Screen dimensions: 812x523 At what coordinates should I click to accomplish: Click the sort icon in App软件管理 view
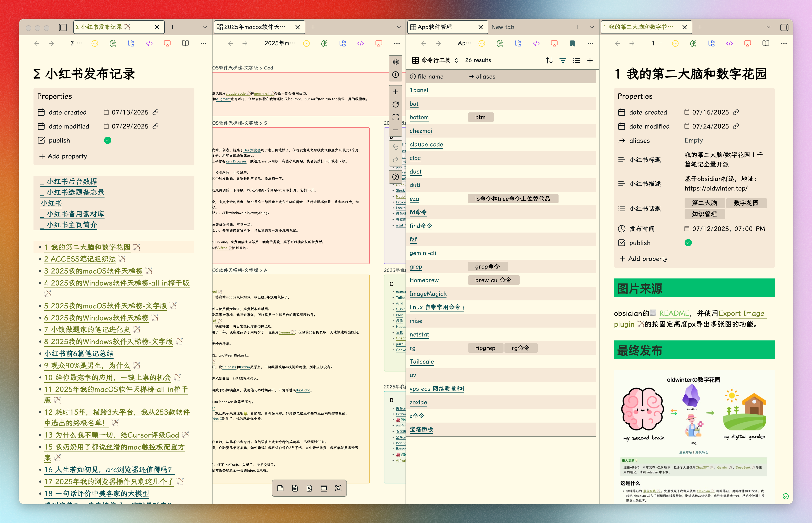click(549, 60)
